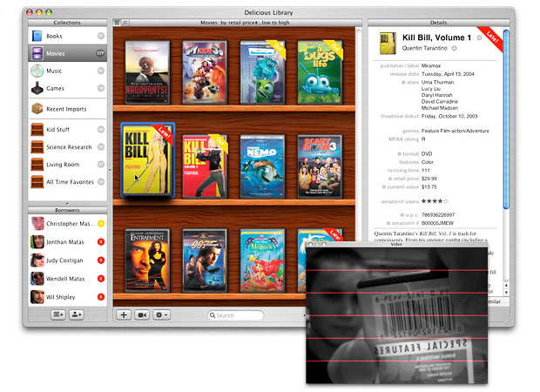The image size is (540, 392).
Task: Open the video camera barcode scanner
Action: pyautogui.click(x=142, y=314)
